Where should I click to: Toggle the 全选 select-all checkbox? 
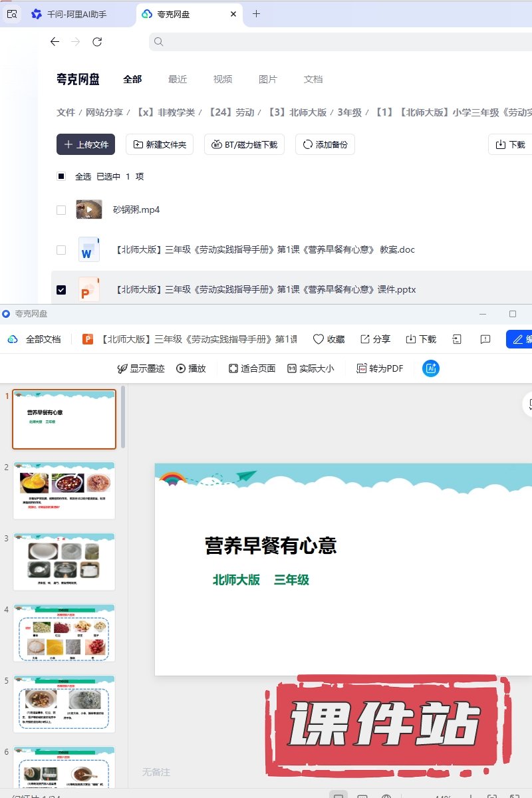pos(61,177)
